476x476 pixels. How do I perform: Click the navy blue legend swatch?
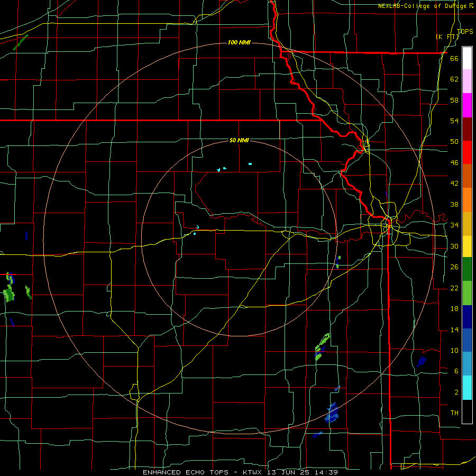467,317
